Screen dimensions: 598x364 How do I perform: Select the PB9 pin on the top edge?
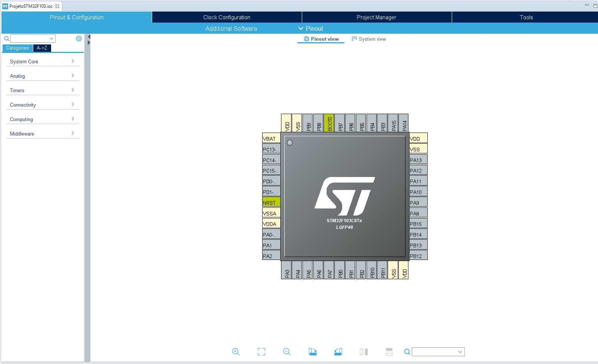tap(308, 123)
